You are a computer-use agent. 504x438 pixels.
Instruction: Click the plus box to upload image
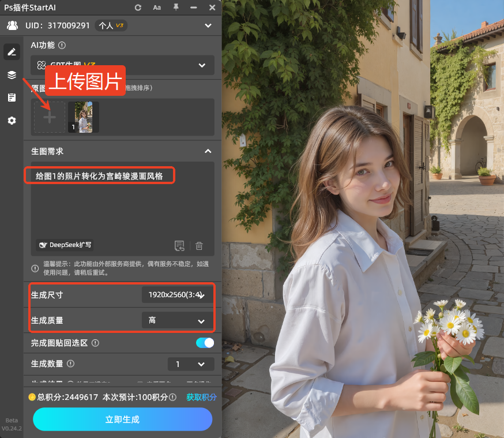[50, 117]
